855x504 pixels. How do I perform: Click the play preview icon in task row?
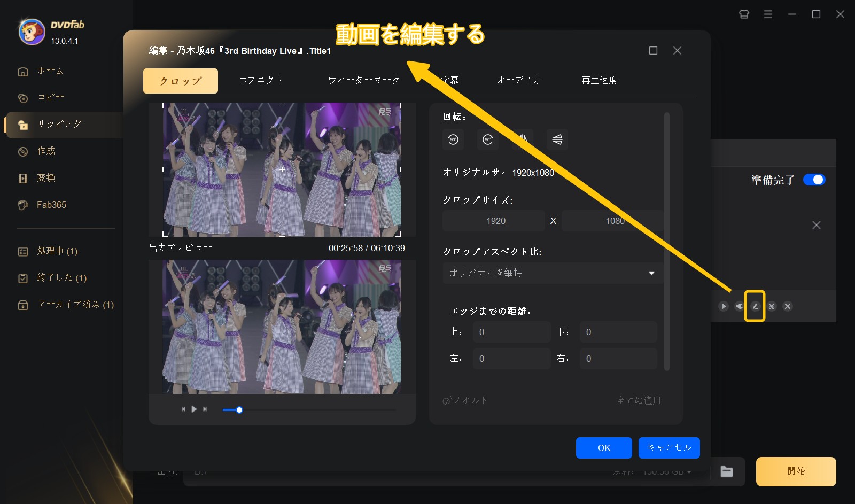click(724, 306)
